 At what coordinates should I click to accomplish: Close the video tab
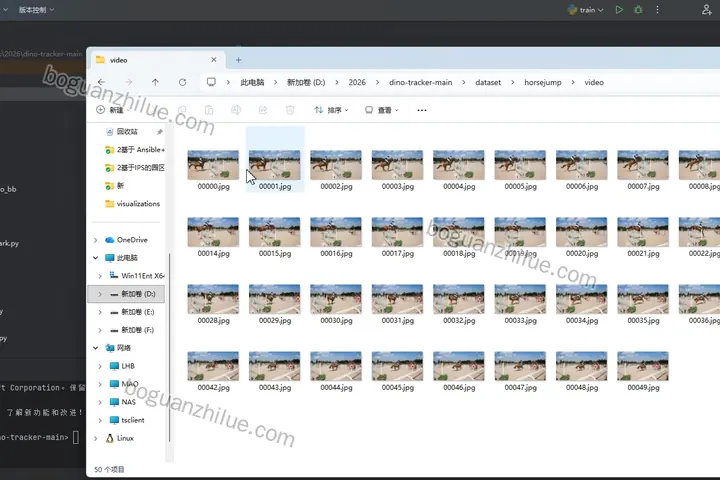pos(214,60)
